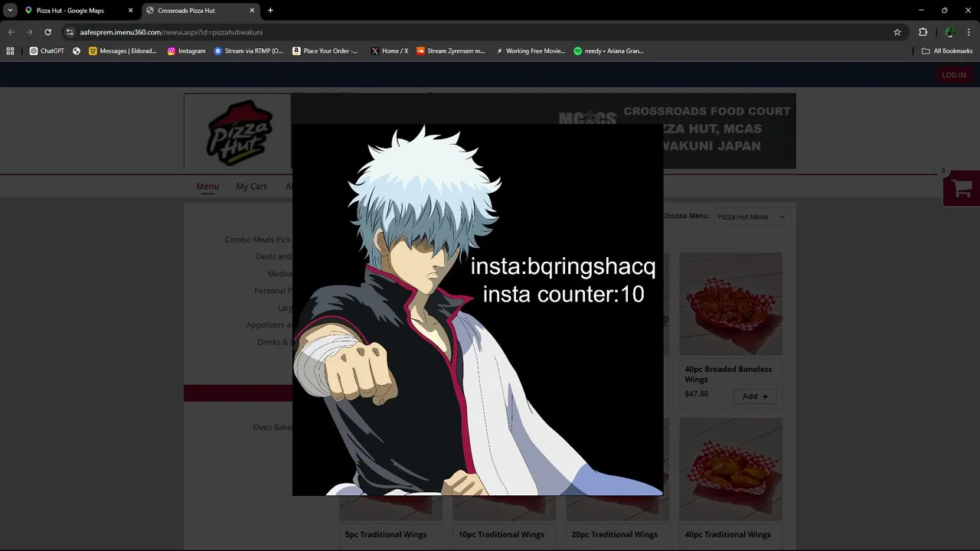
Task: Open the Working Free Movie bookmark
Action: (530, 51)
